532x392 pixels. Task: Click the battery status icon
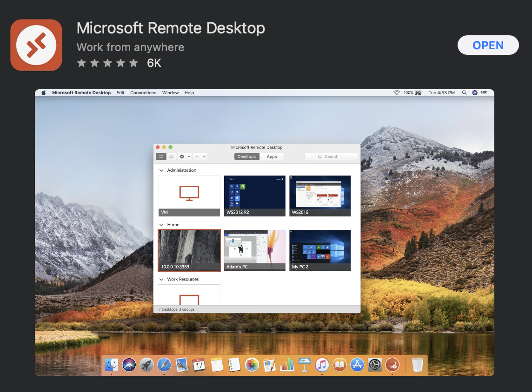419,92
